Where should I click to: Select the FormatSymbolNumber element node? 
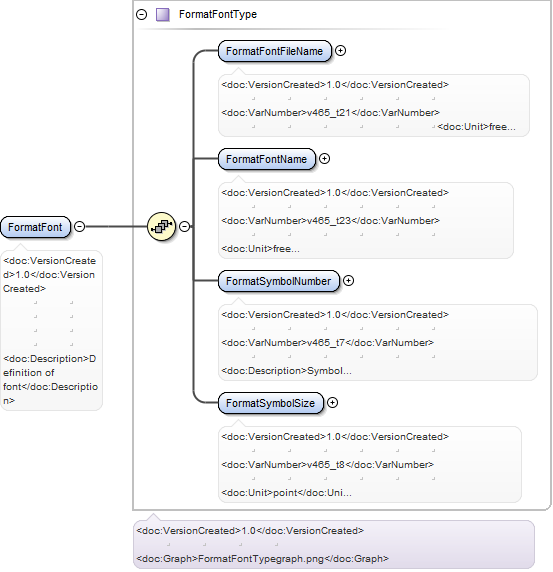(x=279, y=281)
